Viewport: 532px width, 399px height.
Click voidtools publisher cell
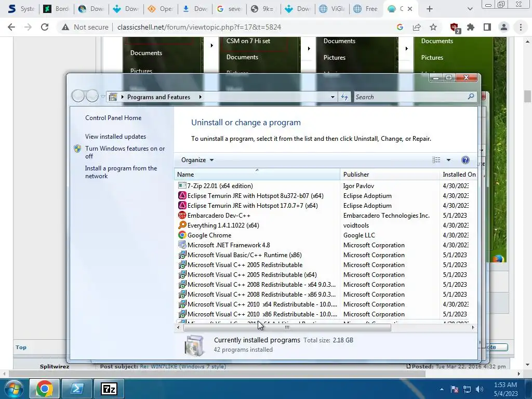pos(356,225)
